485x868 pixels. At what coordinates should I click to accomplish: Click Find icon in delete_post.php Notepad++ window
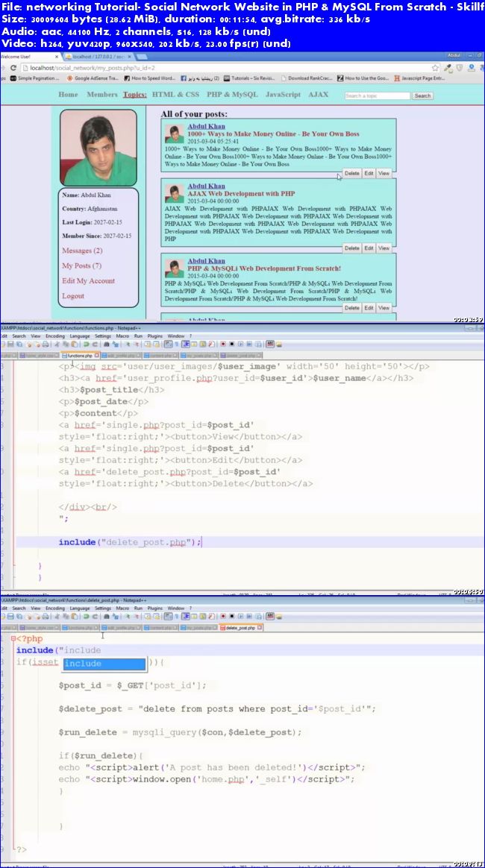106,615
